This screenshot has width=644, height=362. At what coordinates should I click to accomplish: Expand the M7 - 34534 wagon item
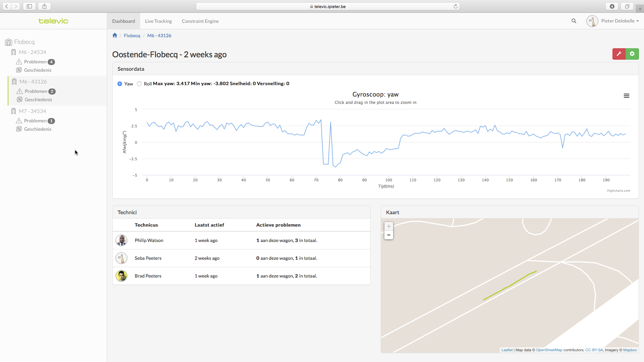coord(32,111)
